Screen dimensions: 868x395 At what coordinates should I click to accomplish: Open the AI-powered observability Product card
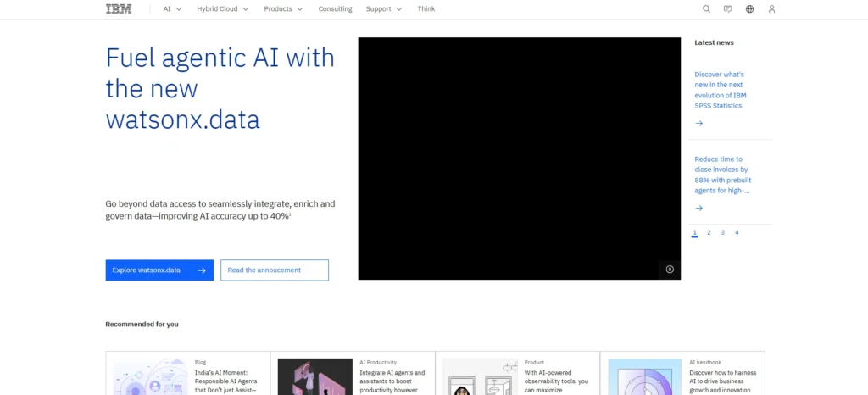point(518,374)
